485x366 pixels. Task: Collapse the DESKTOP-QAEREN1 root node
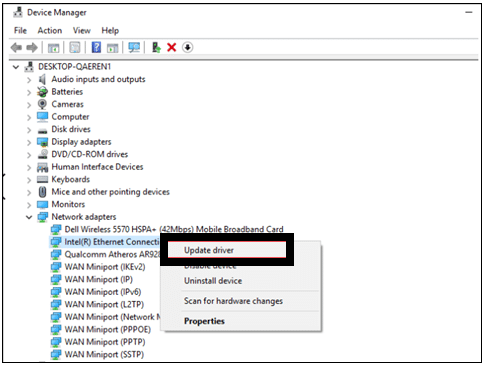click(16, 67)
